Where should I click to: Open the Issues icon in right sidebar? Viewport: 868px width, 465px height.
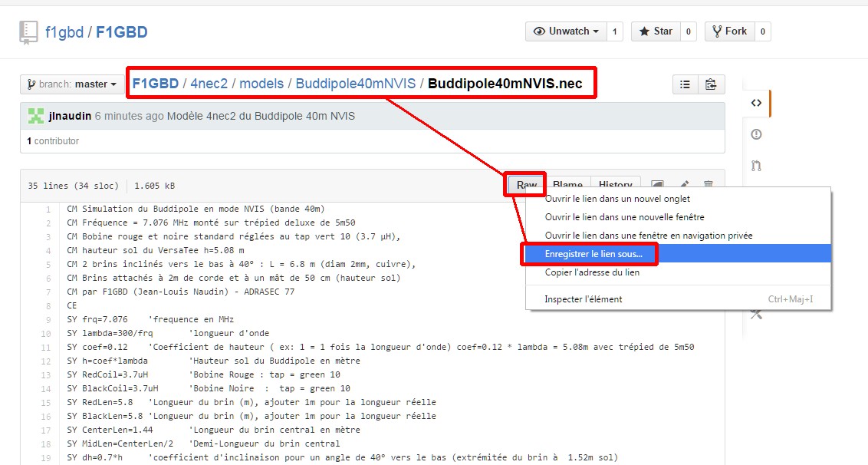756,134
